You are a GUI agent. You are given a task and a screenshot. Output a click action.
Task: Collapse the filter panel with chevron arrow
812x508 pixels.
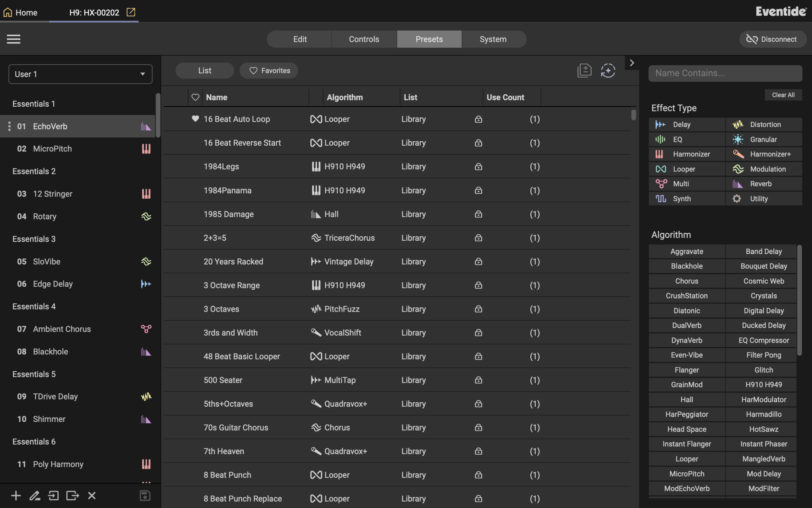(632, 63)
